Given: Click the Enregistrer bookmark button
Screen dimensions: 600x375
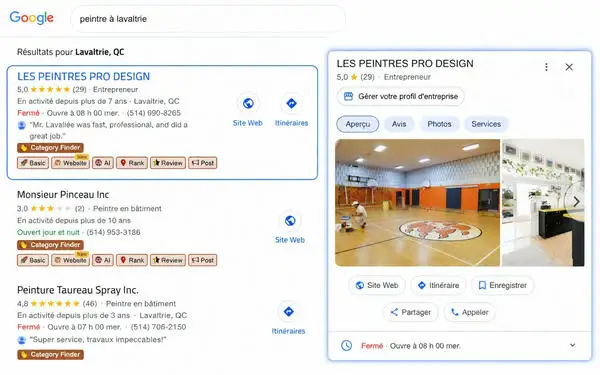Looking at the screenshot, I should coord(502,285).
